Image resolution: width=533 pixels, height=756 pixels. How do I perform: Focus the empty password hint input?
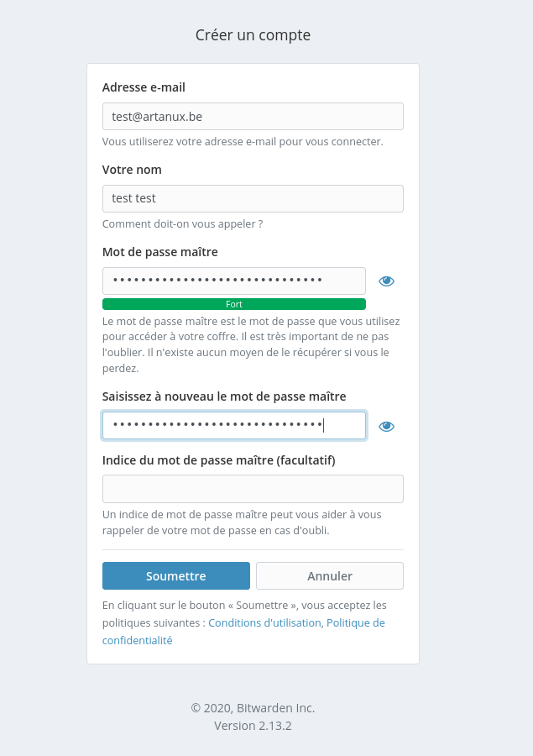pos(253,489)
